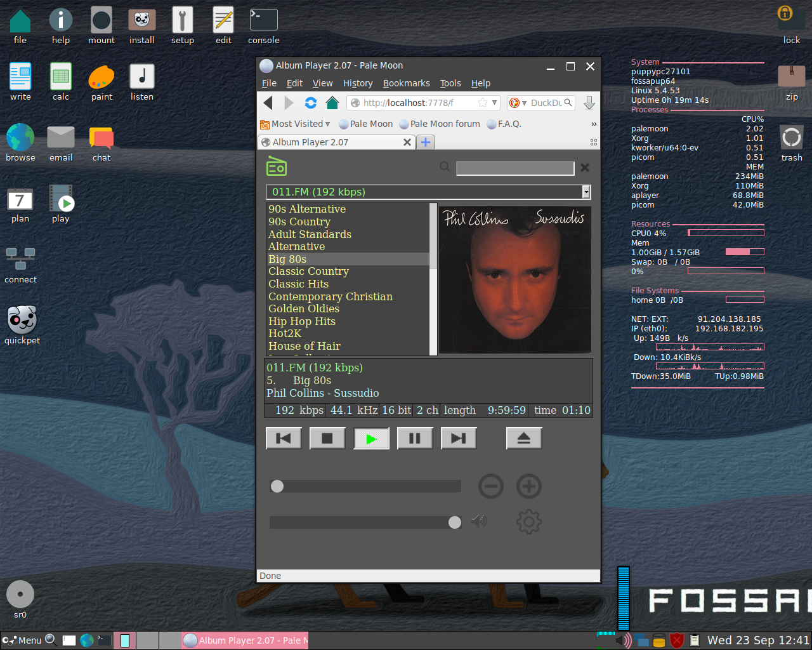Open the File menu
Image resolution: width=812 pixels, height=650 pixels.
click(x=269, y=83)
